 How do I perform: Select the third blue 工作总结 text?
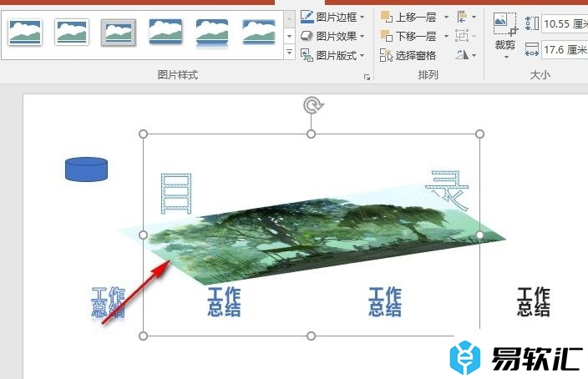[x=385, y=301]
